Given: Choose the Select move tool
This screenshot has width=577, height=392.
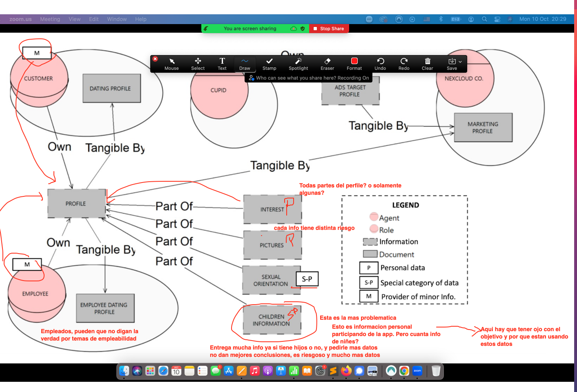Looking at the screenshot, I should tap(198, 64).
